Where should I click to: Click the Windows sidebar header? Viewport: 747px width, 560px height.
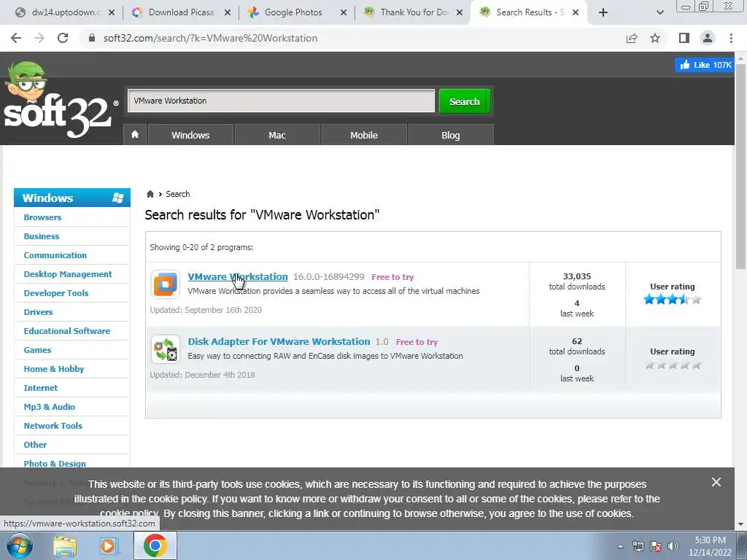72,198
